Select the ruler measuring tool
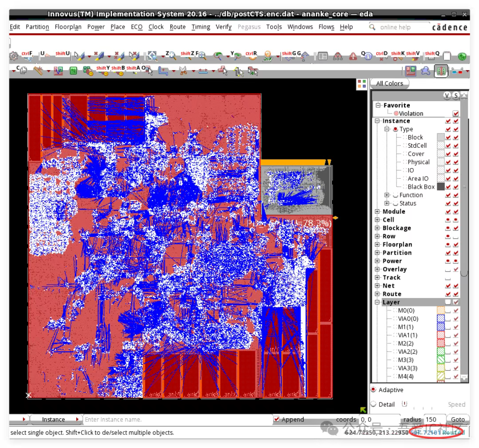 tap(38, 71)
